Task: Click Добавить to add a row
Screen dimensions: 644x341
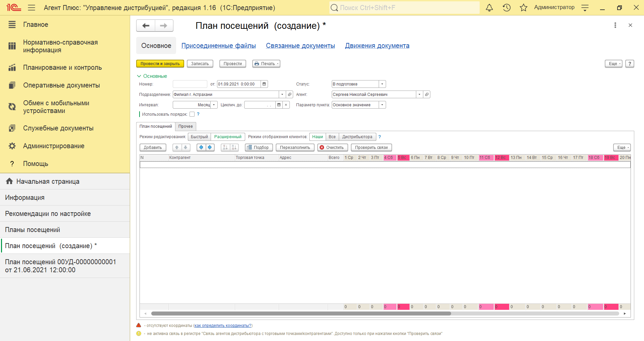Action: (153, 148)
